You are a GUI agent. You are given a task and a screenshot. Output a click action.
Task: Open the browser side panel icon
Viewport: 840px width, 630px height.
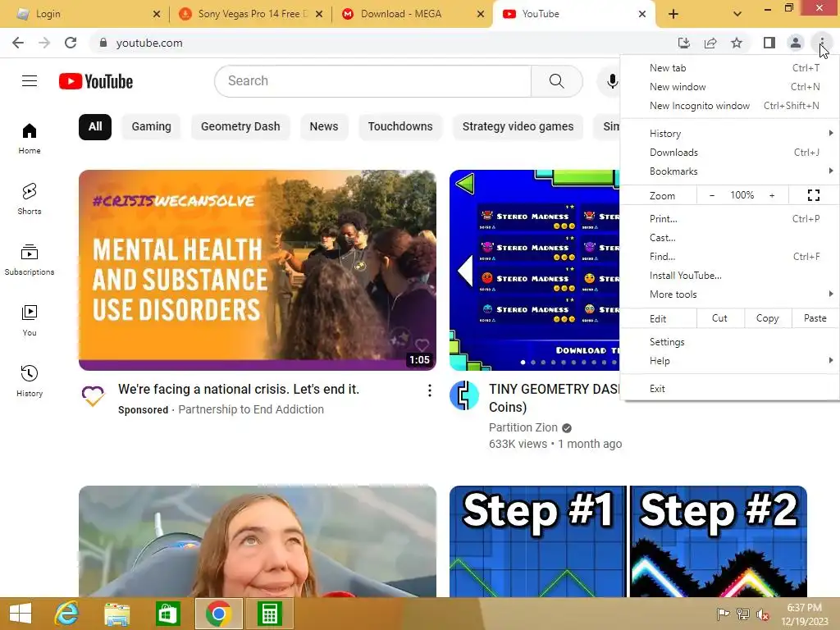click(x=769, y=43)
